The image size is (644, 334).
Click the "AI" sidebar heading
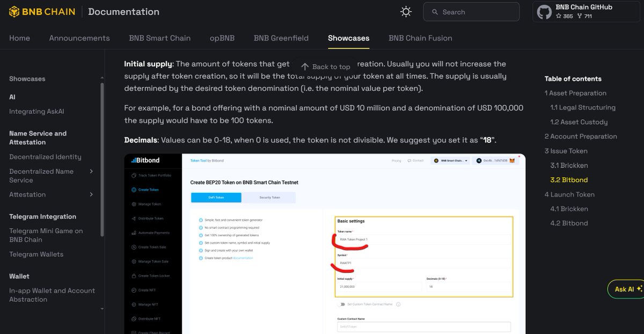(12, 97)
